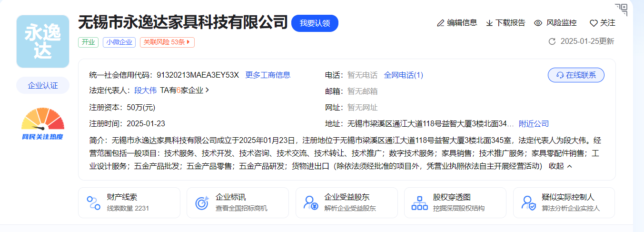
Task: Click the headset icon in 在线联系 button
Action: [x=560, y=75]
